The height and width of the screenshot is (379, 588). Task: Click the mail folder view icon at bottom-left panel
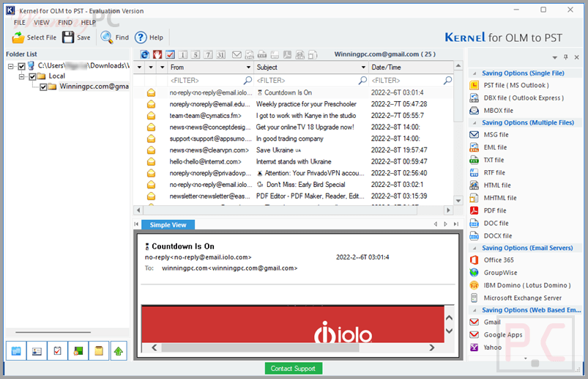click(x=16, y=351)
